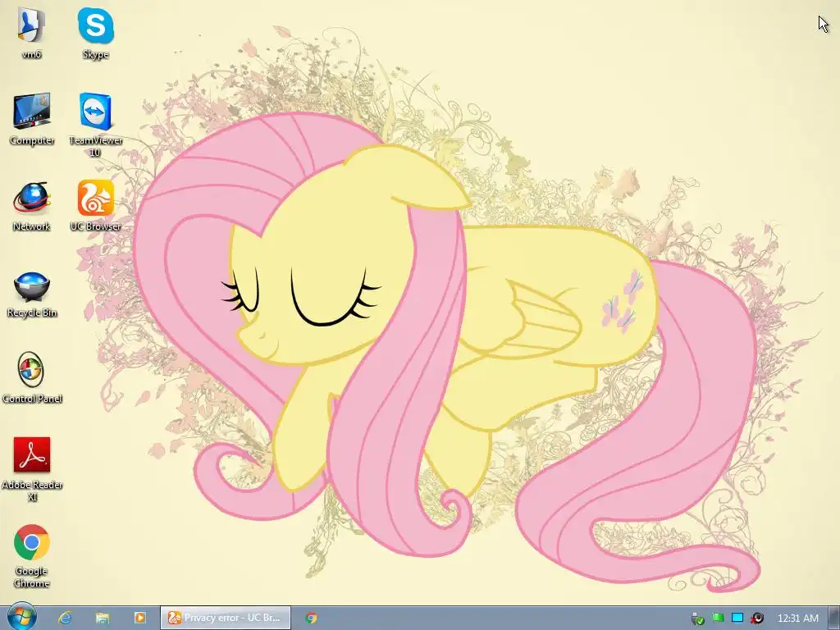Select the Network desktop icon
The width and height of the screenshot is (840, 630).
click(32, 205)
